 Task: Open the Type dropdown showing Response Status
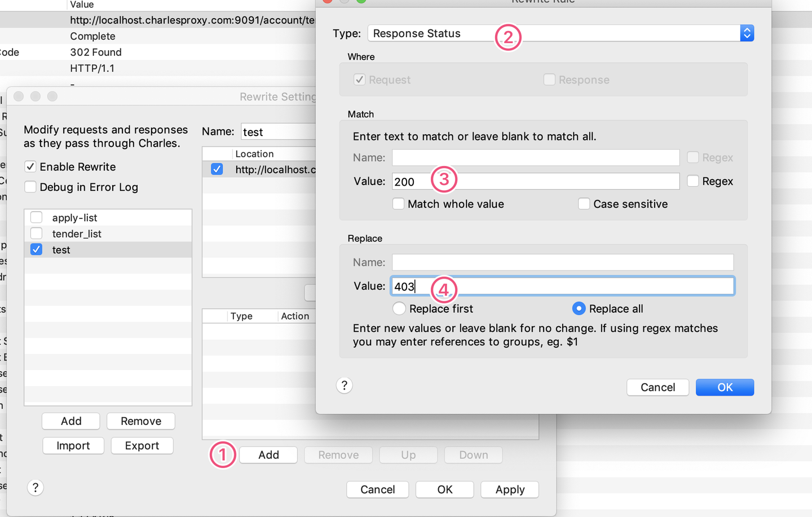click(x=561, y=33)
